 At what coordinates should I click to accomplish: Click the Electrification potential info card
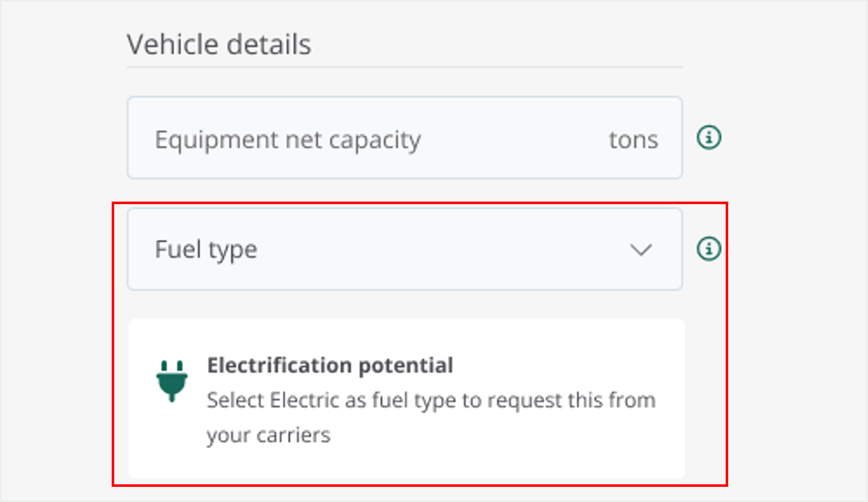(x=406, y=398)
